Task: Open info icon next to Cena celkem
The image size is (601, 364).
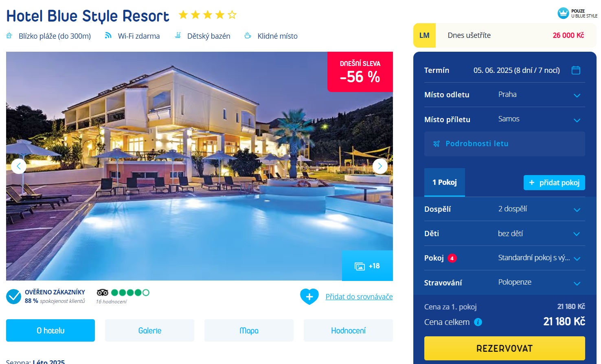Action: coord(478,322)
